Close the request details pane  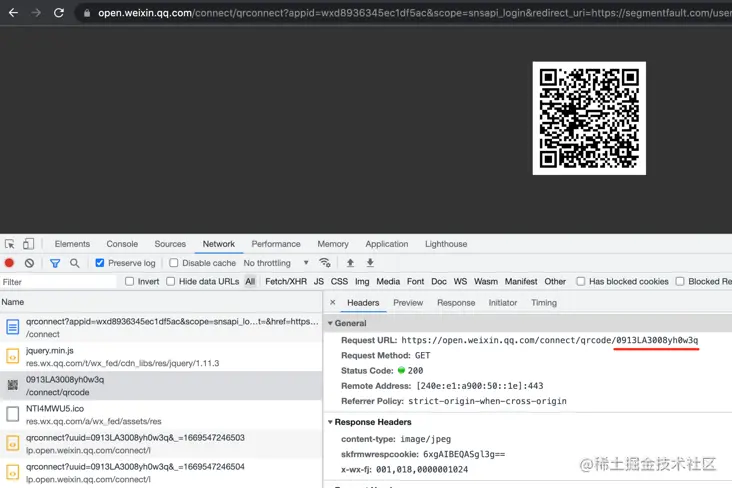coord(332,302)
